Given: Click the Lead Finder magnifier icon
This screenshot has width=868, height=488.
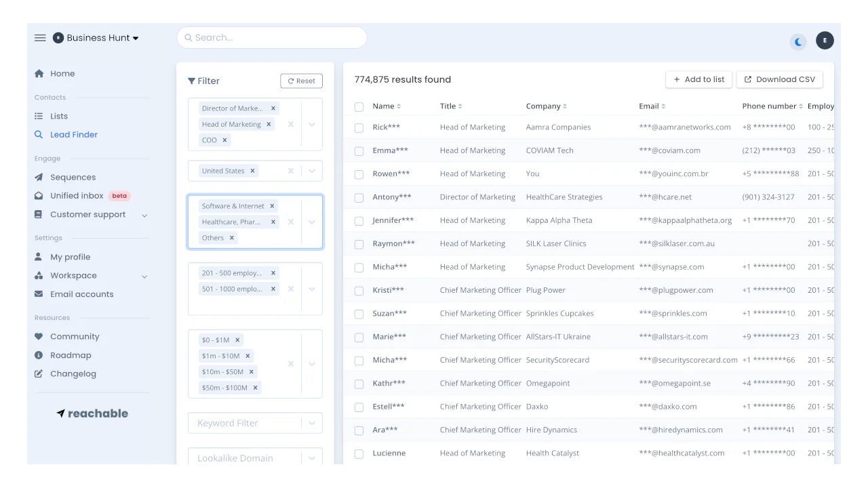Looking at the screenshot, I should click(39, 134).
